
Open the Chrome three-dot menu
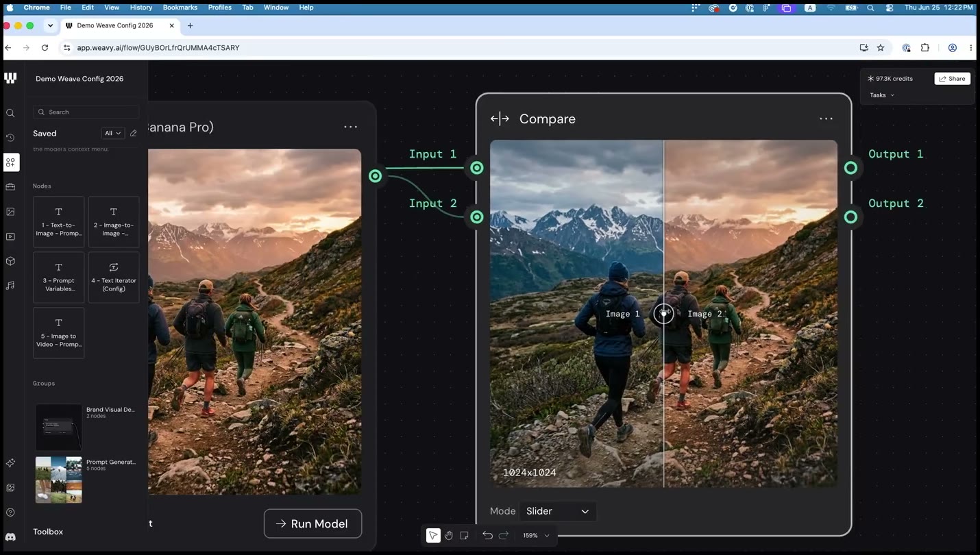971,48
